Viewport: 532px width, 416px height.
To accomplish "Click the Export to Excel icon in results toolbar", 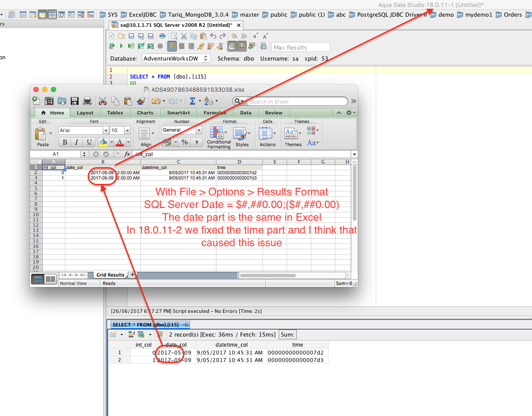I will (x=141, y=334).
